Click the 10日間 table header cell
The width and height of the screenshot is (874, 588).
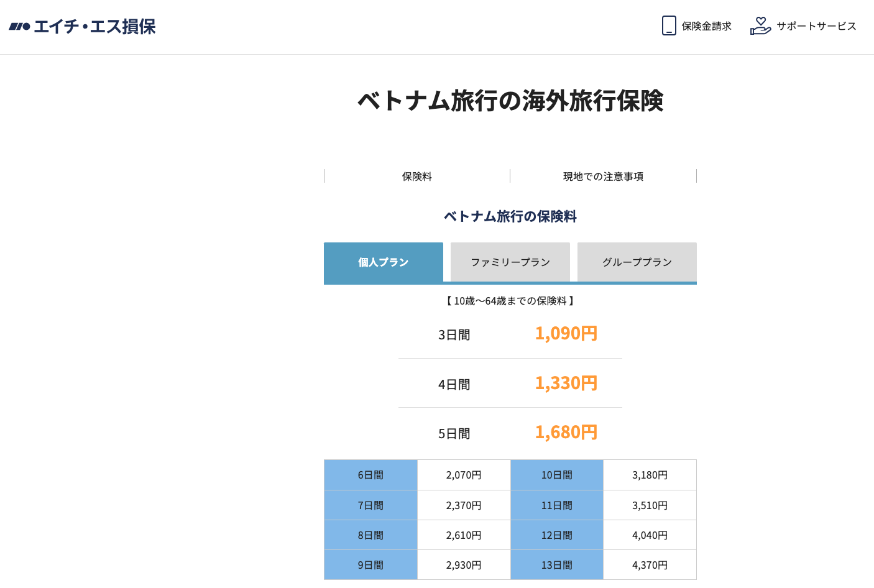coord(556,475)
